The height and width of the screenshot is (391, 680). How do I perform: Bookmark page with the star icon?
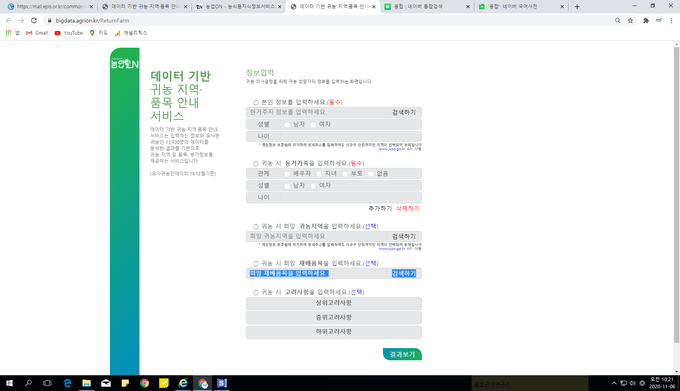pos(630,20)
